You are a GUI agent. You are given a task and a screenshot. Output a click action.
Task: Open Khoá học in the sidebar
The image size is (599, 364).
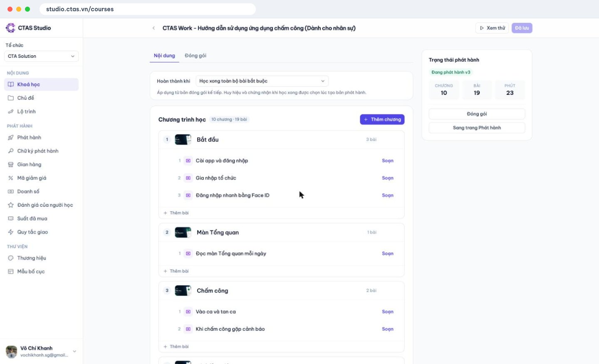point(41,84)
